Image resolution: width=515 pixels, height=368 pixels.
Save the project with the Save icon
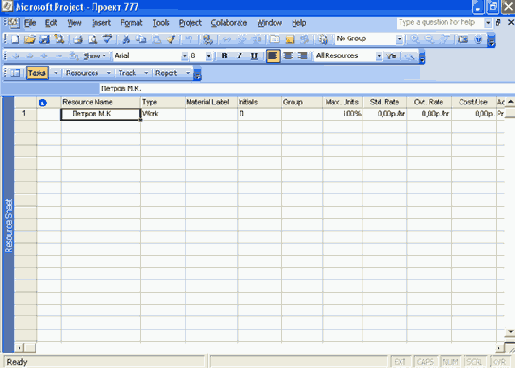click(x=44, y=39)
